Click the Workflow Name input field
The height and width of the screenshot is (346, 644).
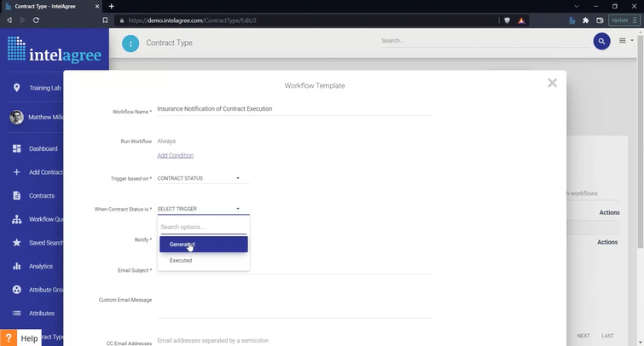294,109
